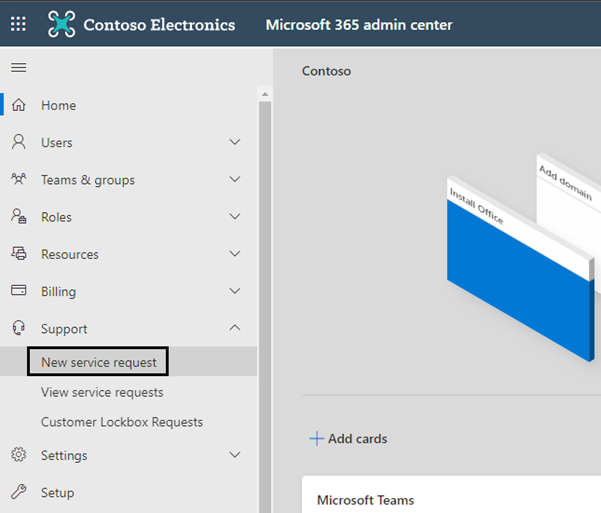Open the Settings menu item
The image size is (601, 513).
pyautogui.click(x=128, y=455)
